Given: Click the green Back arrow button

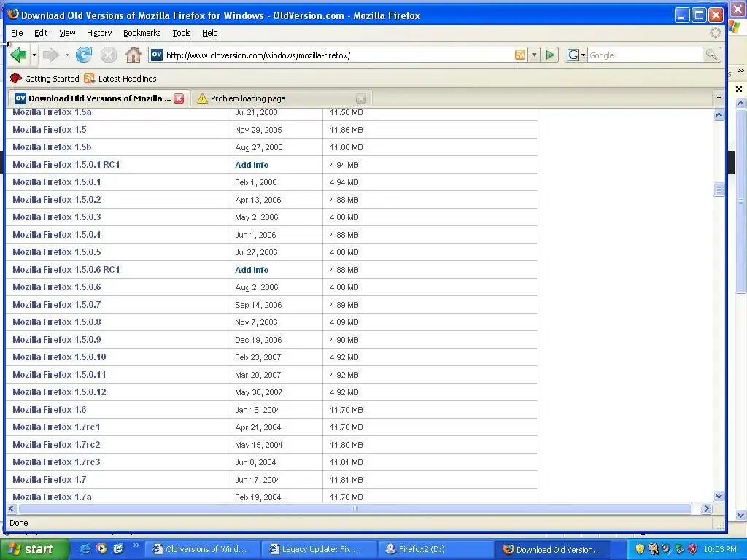Looking at the screenshot, I should (18, 55).
